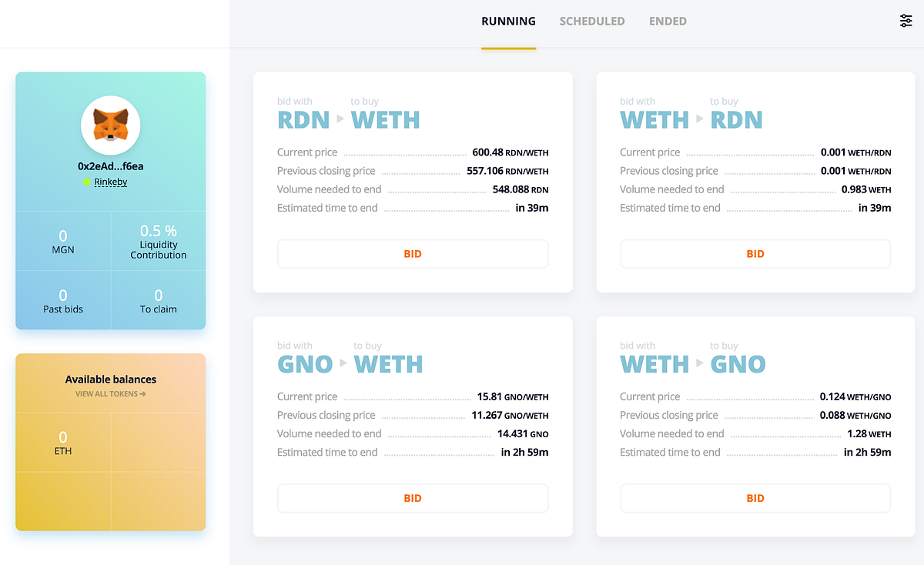Click the ETH balance cell
The image size is (924, 565).
pos(62,440)
